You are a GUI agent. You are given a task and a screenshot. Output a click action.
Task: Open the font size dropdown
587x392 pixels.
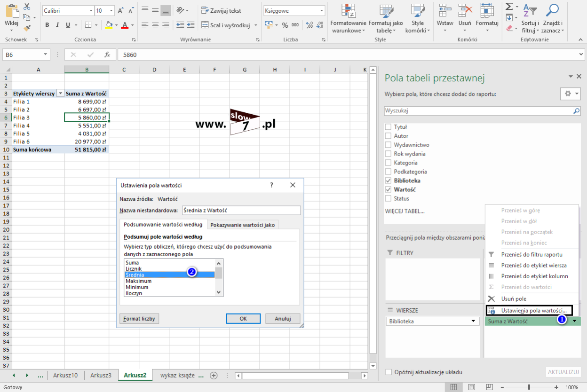pos(111,10)
